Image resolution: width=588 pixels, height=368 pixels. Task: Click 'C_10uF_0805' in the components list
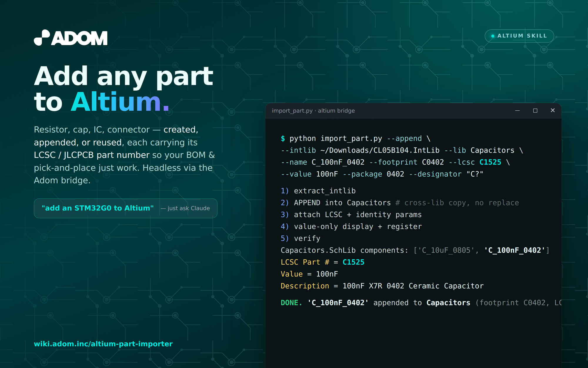click(x=446, y=250)
